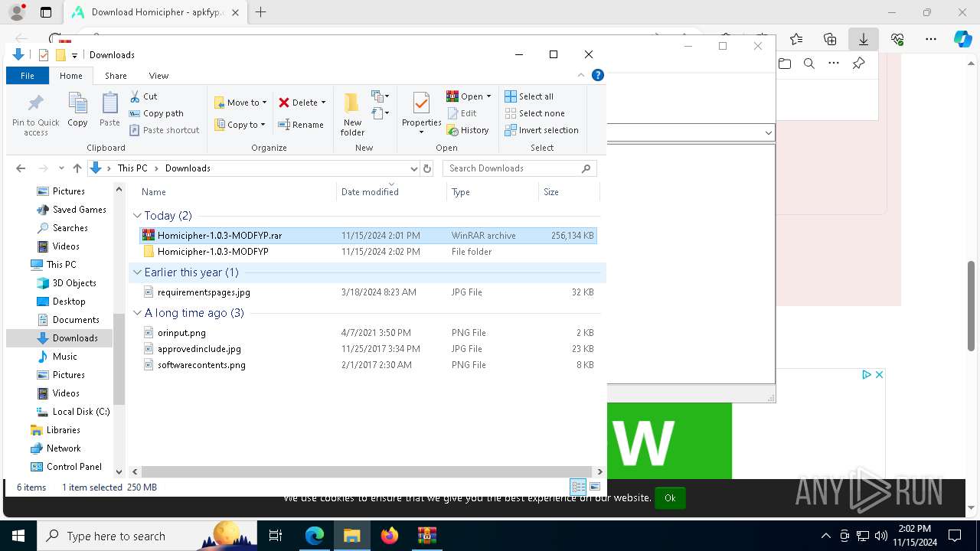Click the Rename ribbon command
980x551 pixels.
coord(301,125)
